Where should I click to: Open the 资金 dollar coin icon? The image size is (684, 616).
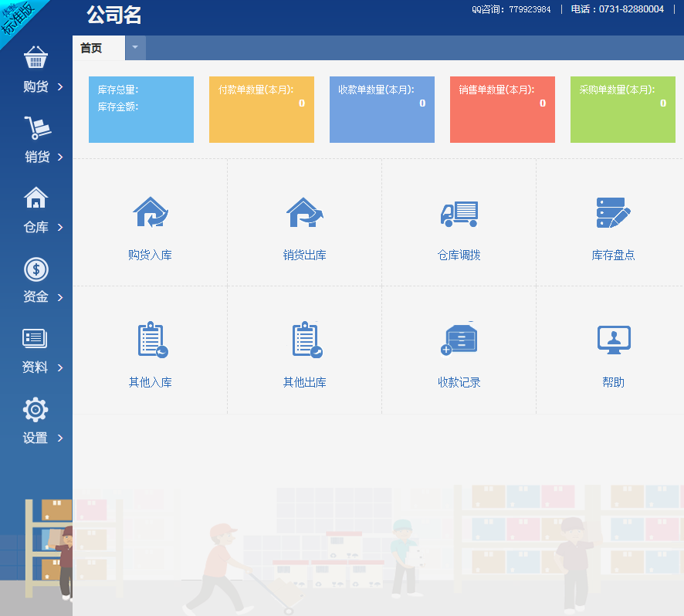pyautogui.click(x=36, y=269)
